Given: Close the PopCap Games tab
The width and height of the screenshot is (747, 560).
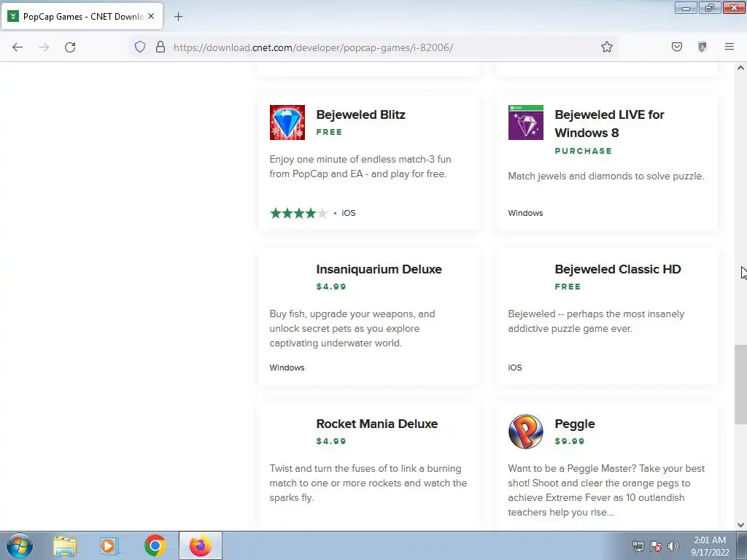Looking at the screenshot, I should [x=151, y=16].
